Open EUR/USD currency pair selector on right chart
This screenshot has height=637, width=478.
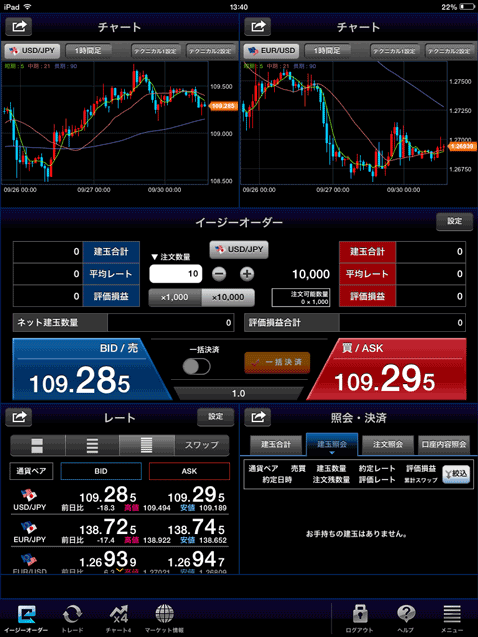[272, 51]
